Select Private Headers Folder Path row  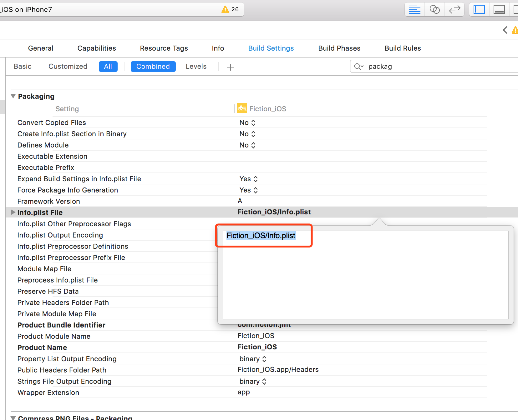(x=63, y=302)
